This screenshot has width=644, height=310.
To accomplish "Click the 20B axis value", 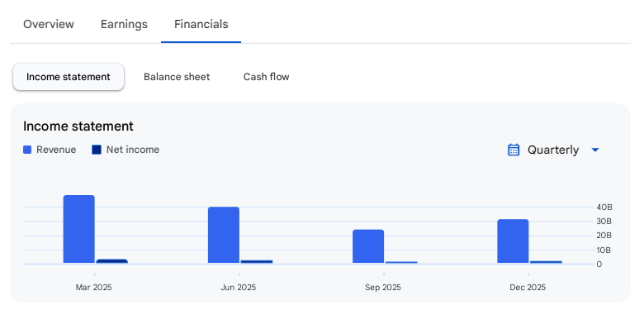I will tap(604, 236).
